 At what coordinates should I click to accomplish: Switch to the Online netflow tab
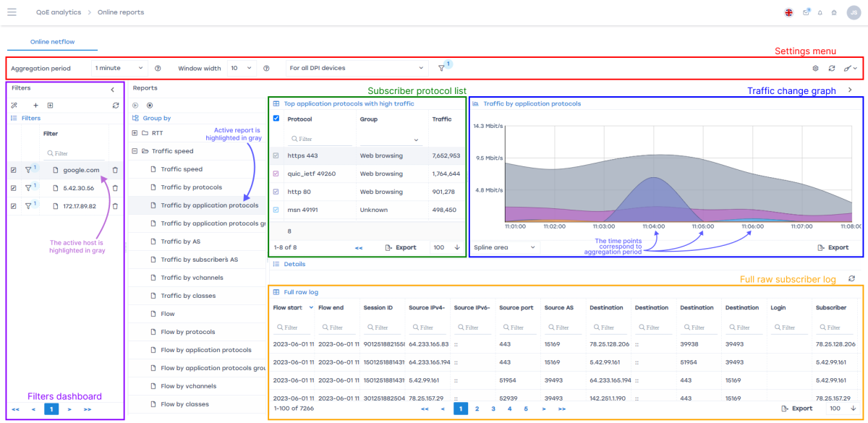pyautogui.click(x=52, y=42)
